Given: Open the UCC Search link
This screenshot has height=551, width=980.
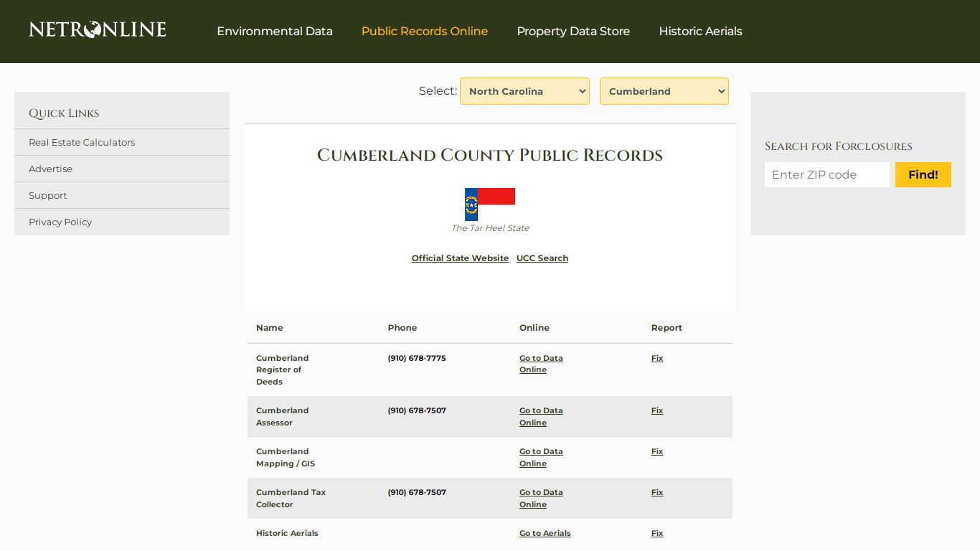Looking at the screenshot, I should pos(542,258).
